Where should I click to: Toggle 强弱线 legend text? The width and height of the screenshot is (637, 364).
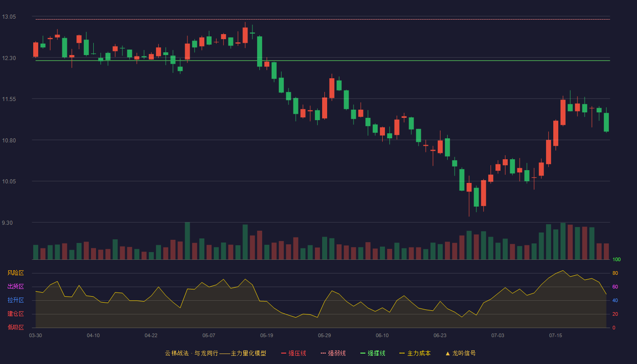(x=337, y=353)
